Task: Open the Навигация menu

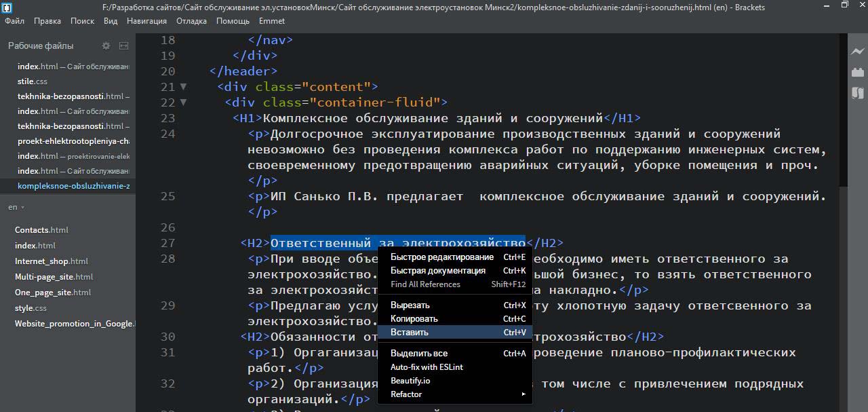Action: 146,21
